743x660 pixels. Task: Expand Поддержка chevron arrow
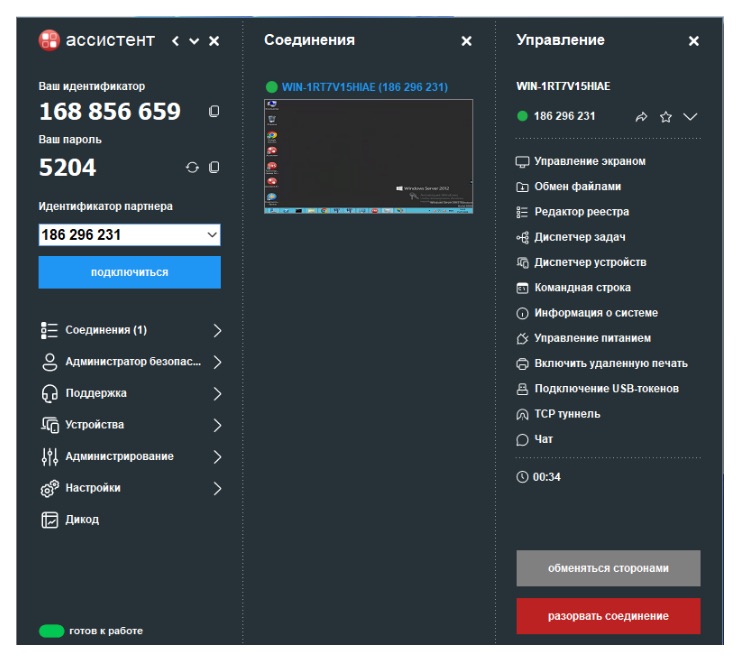pos(217,393)
